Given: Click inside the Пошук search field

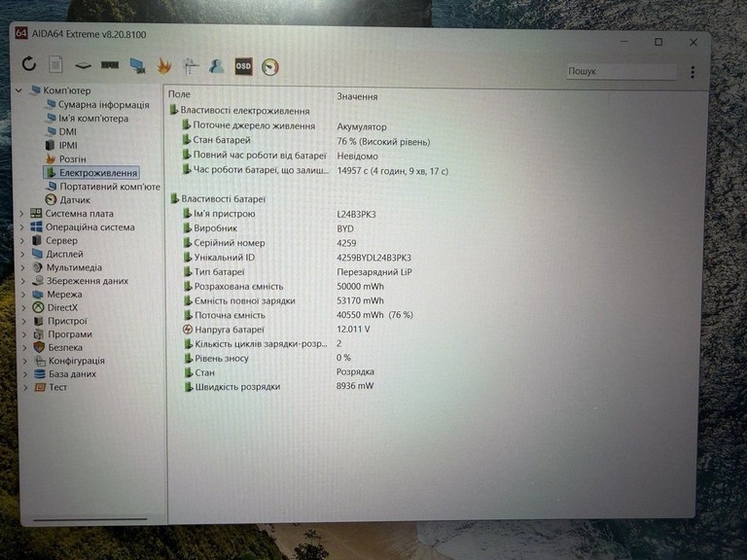Looking at the screenshot, I should (x=621, y=71).
